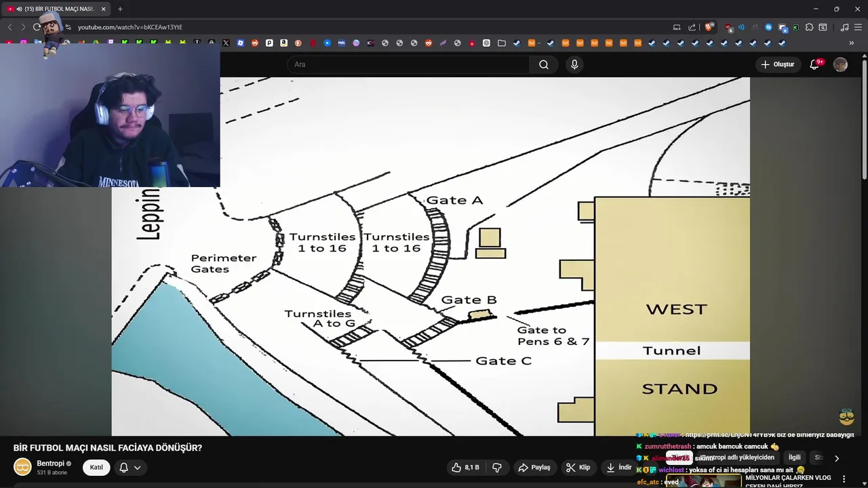Dislike the video using thumbs-down icon
The height and width of the screenshot is (488, 868).
[x=496, y=468]
